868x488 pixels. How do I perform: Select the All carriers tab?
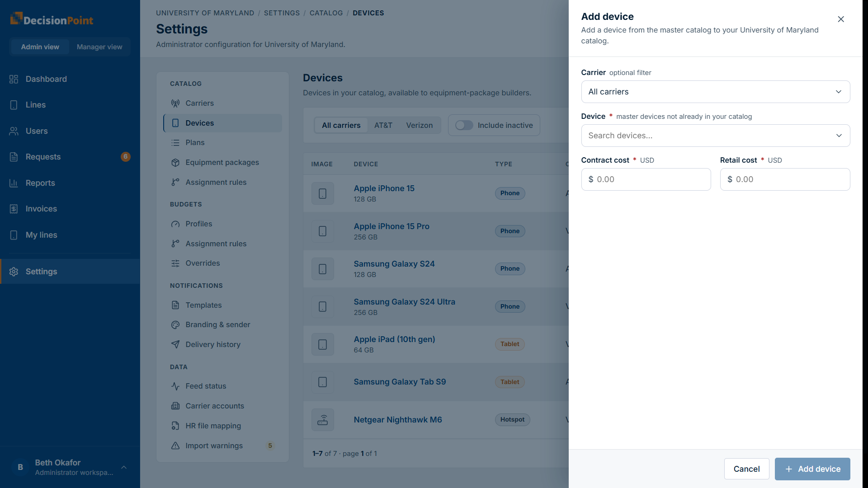click(341, 125)
